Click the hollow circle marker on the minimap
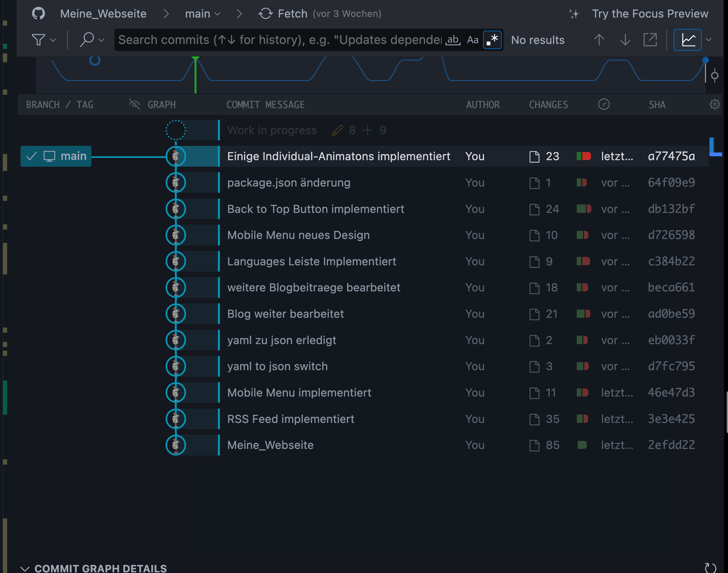Image resolution: width=728 pixels, height=573 pixels. [x=95, y=60]
